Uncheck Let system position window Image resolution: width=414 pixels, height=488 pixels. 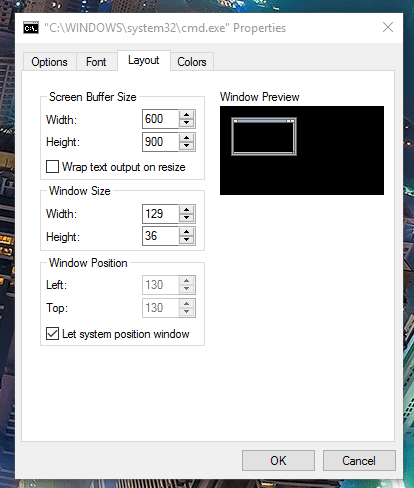tap(52, 333)
